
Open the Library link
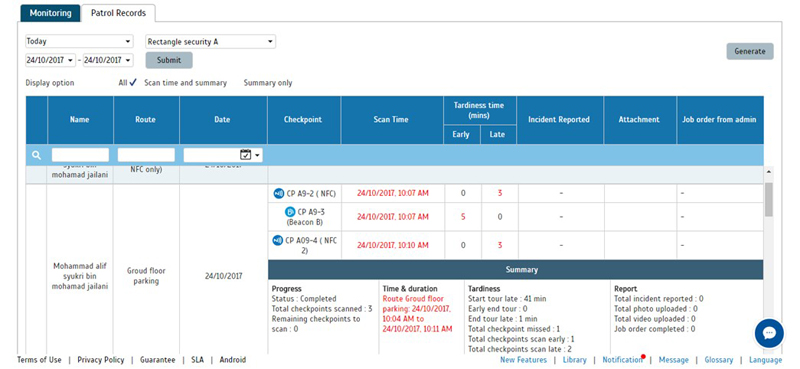pyautogui.click(x=574, y=360)
